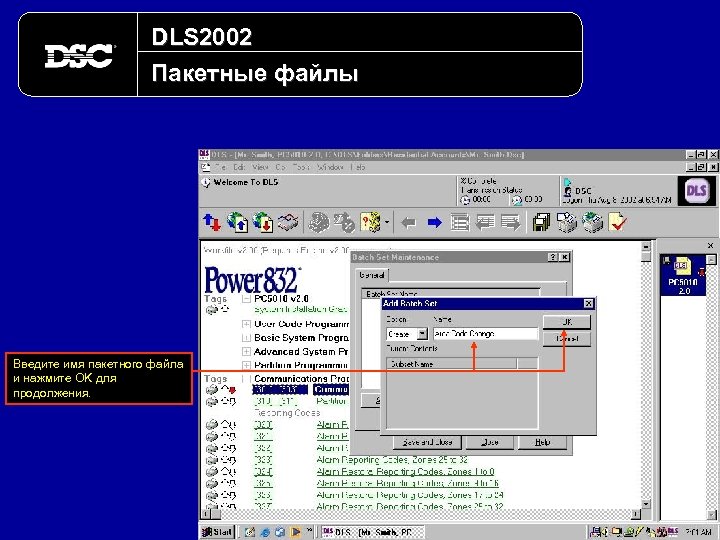Click the save floppy disks toolbar icon
This screenshot has width=720, height=540.
pyautogui.click(x=541, y=223)
